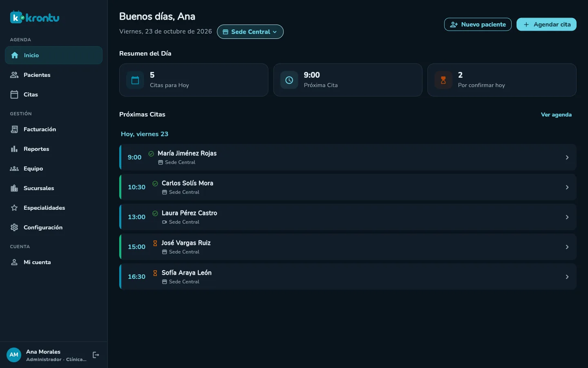
Task: Click the Pacientes people icon
Action: 14,75
